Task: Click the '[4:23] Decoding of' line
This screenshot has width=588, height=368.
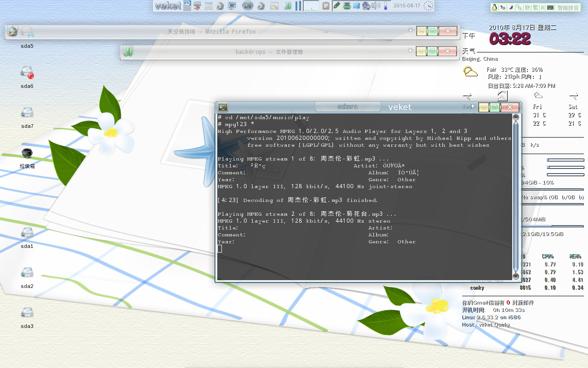Action: point(298,200)
